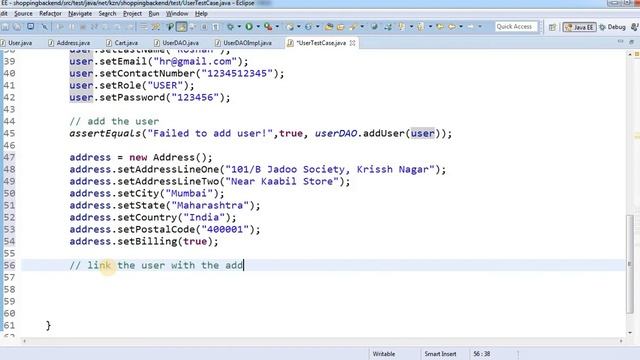Switch to the Address.java editor tab

(x=69, y=43)
